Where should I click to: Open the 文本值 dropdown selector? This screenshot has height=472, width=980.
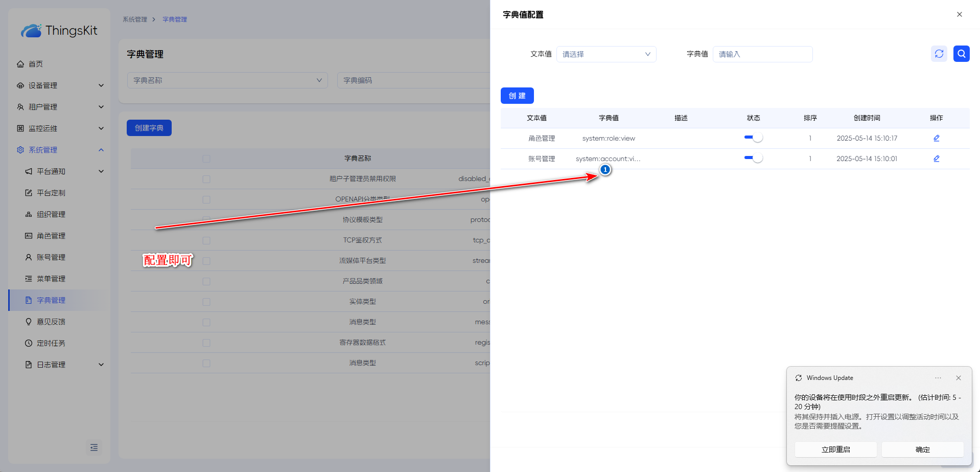pyautogui.click(x=606, y=54)
